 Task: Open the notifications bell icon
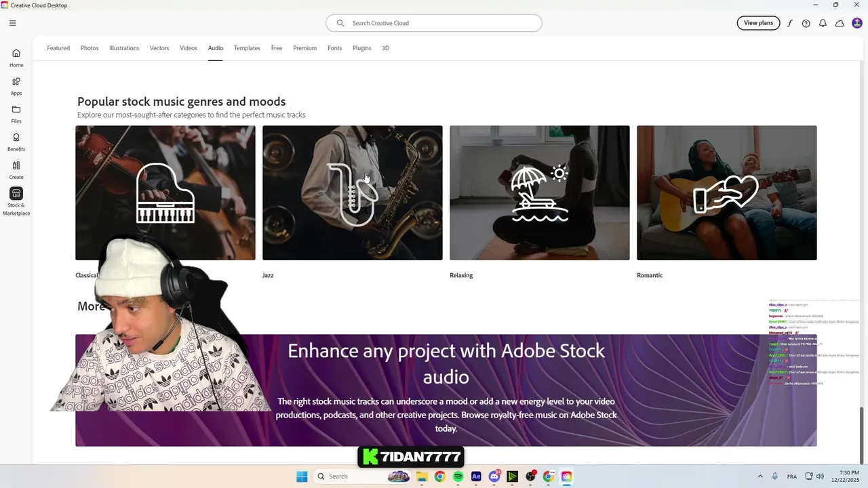tap(823, 23)
